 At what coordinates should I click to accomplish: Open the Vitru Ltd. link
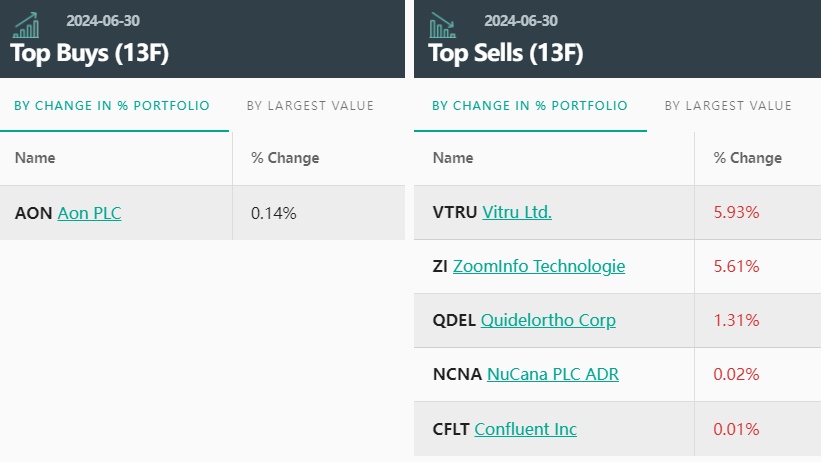[517, 212]
